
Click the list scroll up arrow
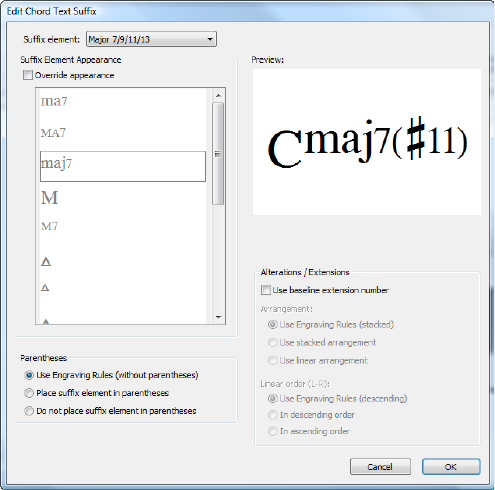pyautogui.click(x=218, y=96)
